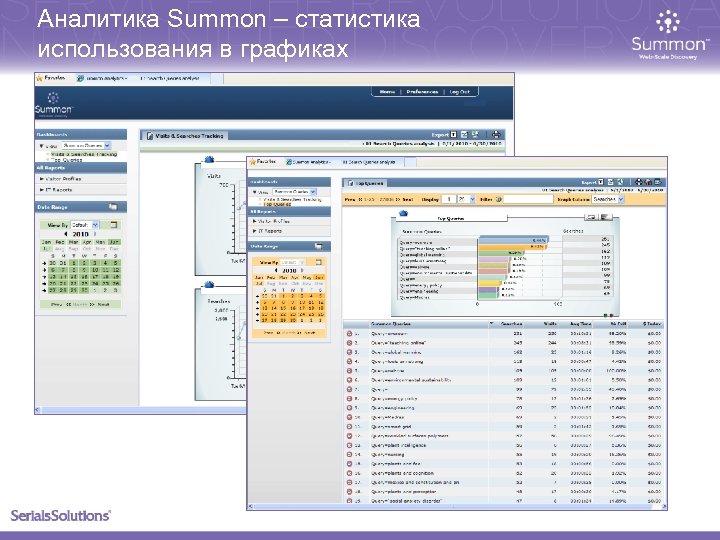Open View dropdown in back window Dashboards

point(87,146)
